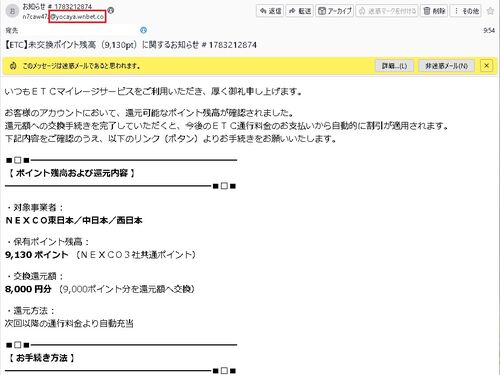
Task: Click the line お客様のアカウントにおいて
Action: [150, 113]
